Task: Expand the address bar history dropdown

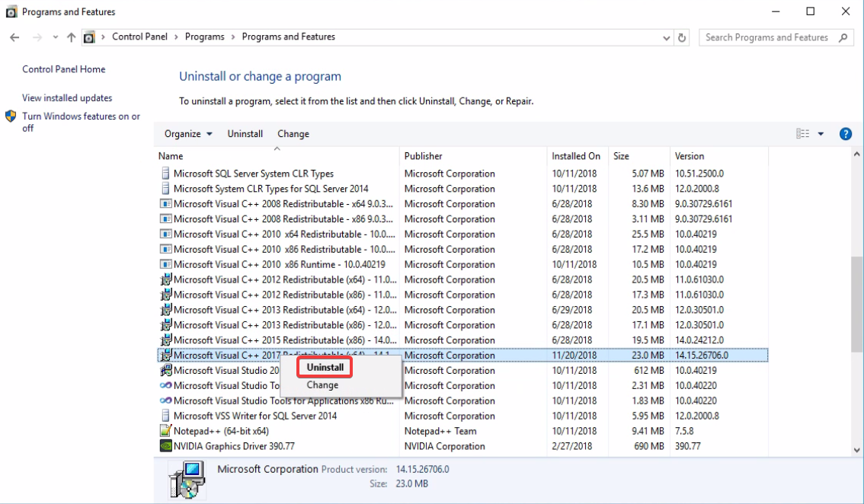Action: (x=667, y=38)
